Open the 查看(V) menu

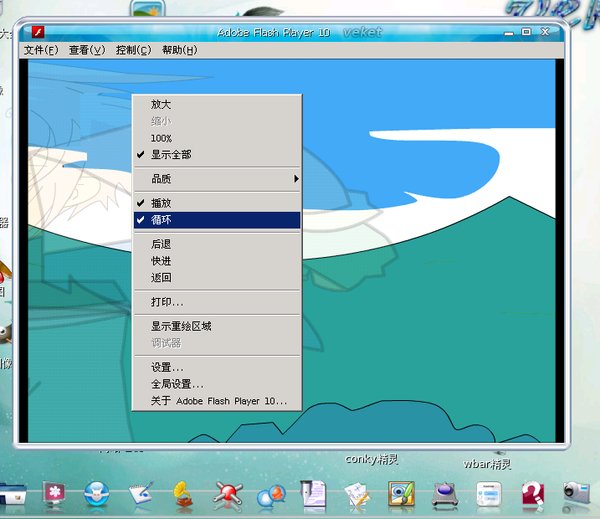point(87,50)
